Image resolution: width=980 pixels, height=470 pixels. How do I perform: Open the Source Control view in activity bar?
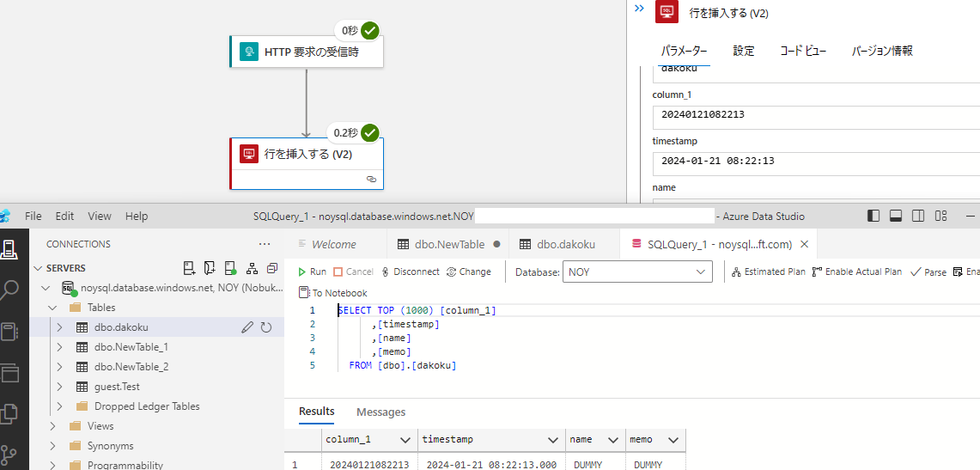point(10,454)
